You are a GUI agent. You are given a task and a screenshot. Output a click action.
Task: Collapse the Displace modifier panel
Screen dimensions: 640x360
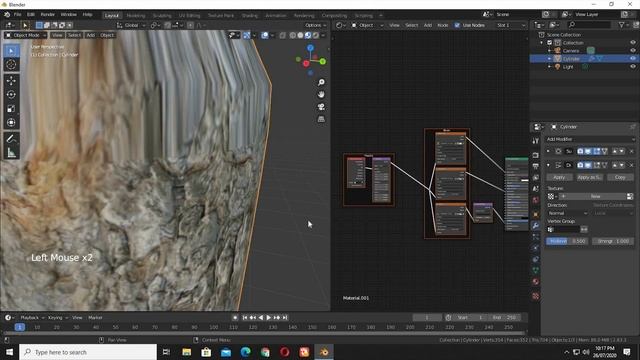point(548,165)
